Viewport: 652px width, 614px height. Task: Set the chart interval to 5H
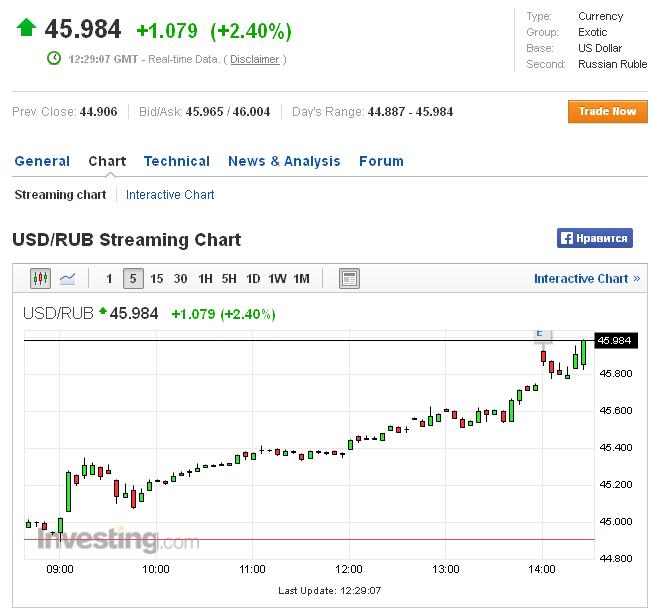click(229, 279)
